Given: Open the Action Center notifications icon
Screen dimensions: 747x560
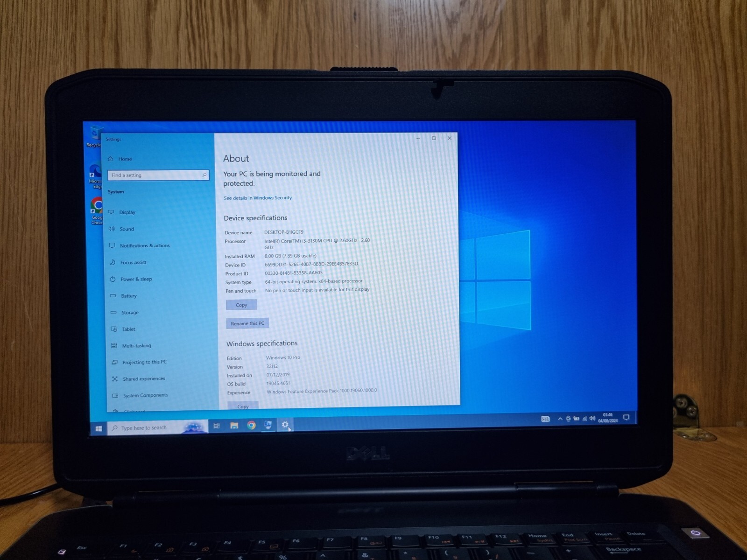Looking at the screenshot, I should 627,417.
